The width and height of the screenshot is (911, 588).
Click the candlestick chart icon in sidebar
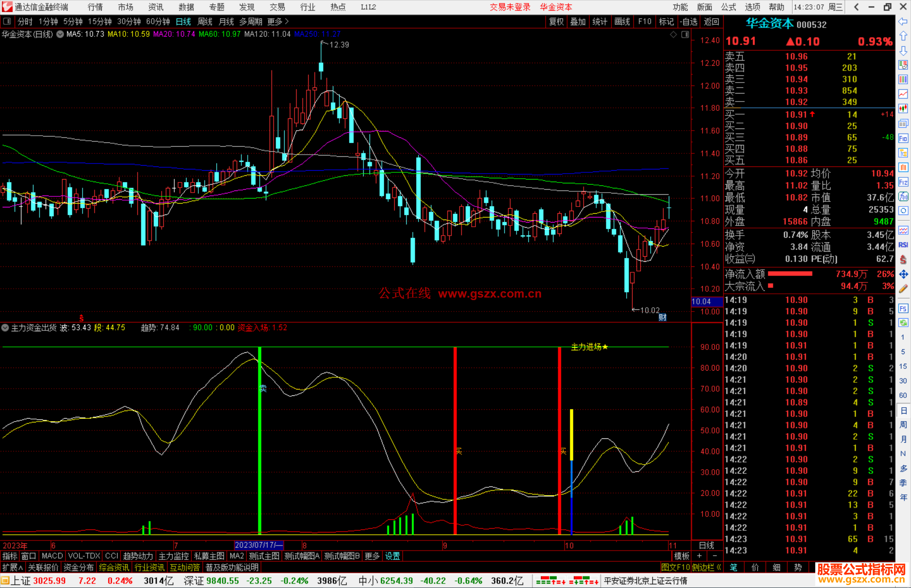coord(903,109)
